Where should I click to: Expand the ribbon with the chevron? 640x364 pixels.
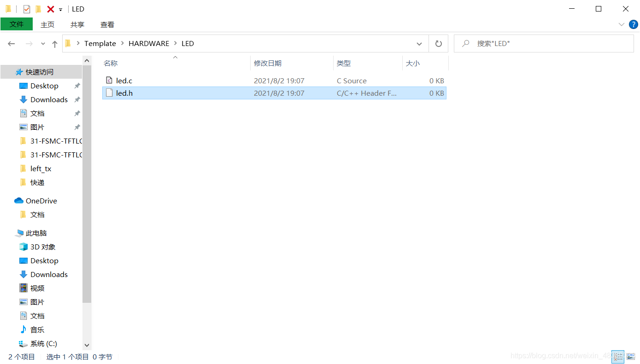[621, 24]
